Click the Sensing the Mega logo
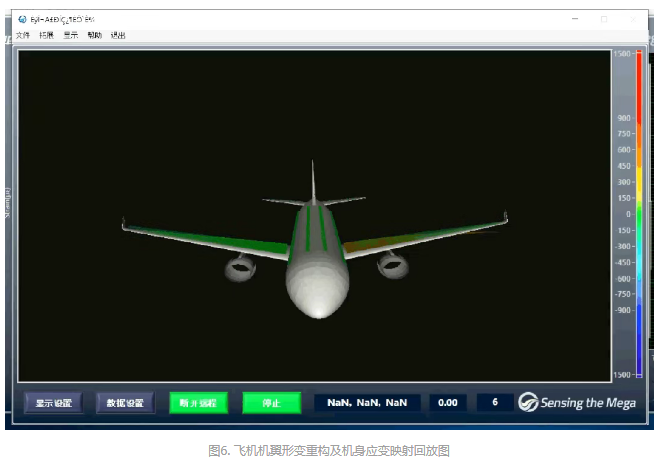This screenshot has width=658, height=462. 577,402
